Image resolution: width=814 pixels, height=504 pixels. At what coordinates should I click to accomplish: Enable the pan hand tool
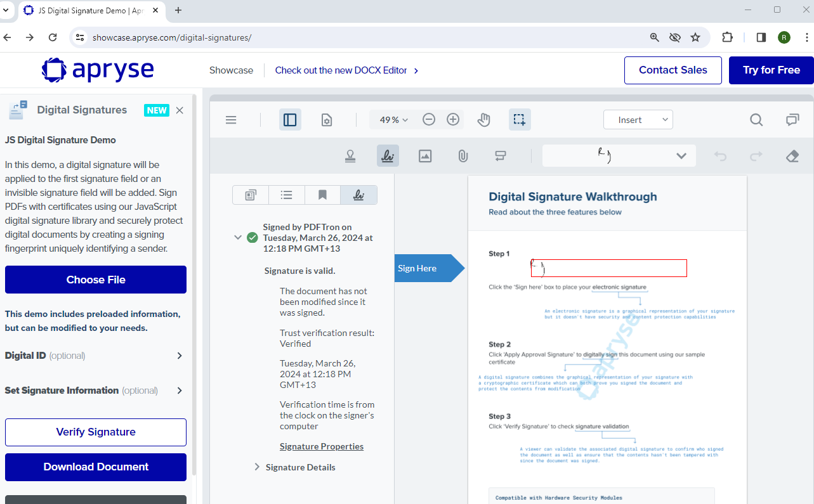pos(483,119)
